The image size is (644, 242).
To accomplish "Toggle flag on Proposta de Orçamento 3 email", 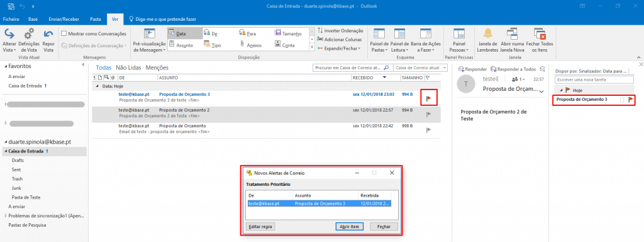I will (429, 98).
